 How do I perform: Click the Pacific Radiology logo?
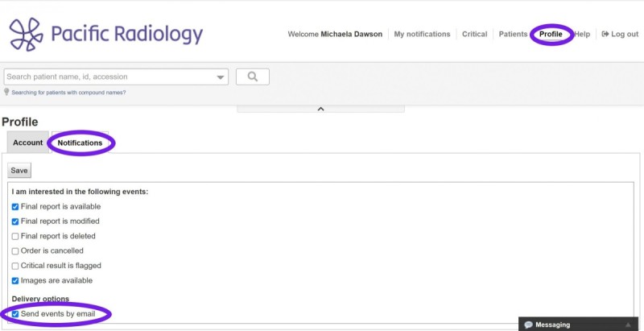105,34
